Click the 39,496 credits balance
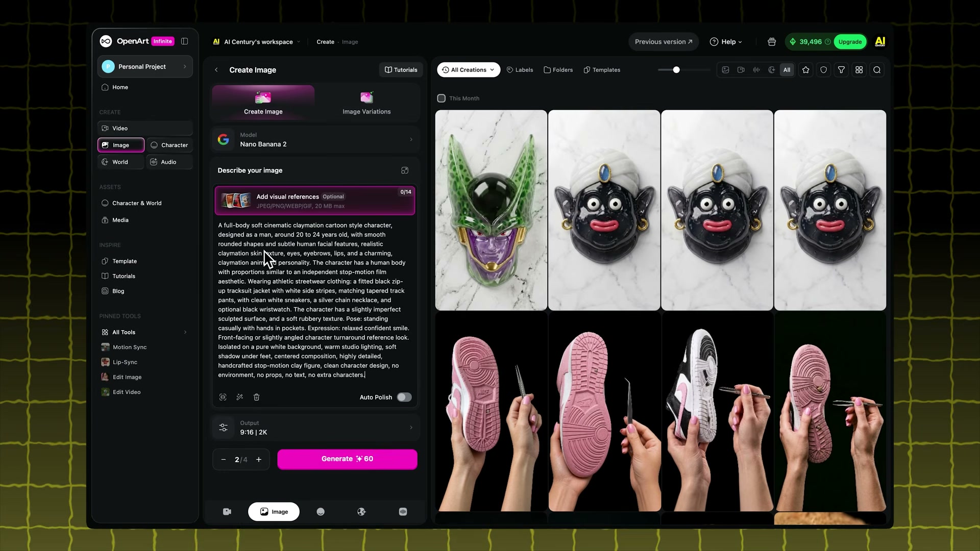Viewport: 980px width, 551px height. click(810, 42)
